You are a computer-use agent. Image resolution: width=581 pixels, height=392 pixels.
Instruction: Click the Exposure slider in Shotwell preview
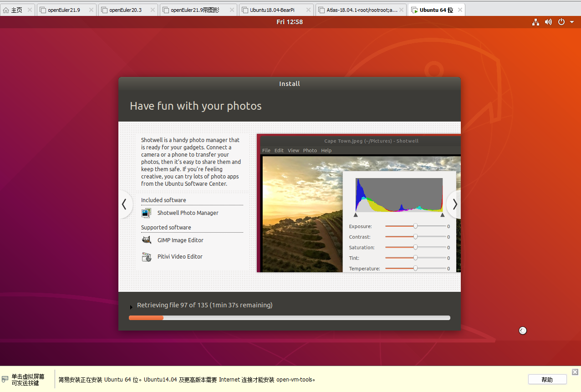416,226
